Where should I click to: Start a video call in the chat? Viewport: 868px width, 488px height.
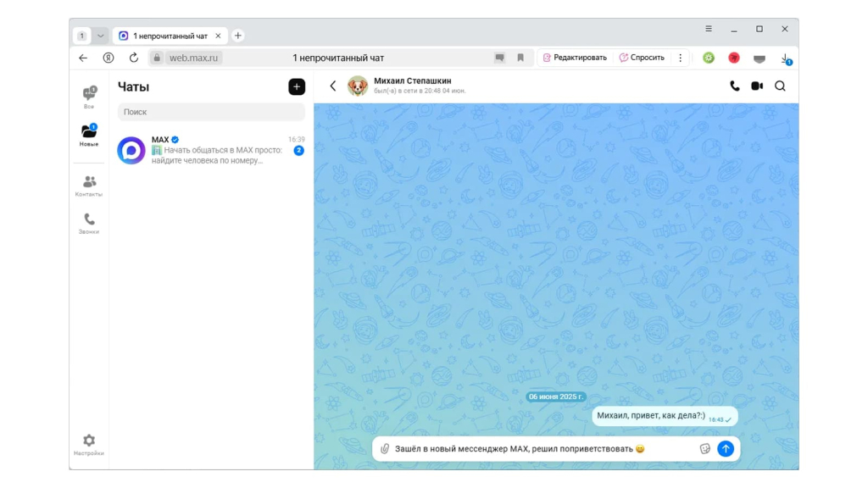(757, 86)
